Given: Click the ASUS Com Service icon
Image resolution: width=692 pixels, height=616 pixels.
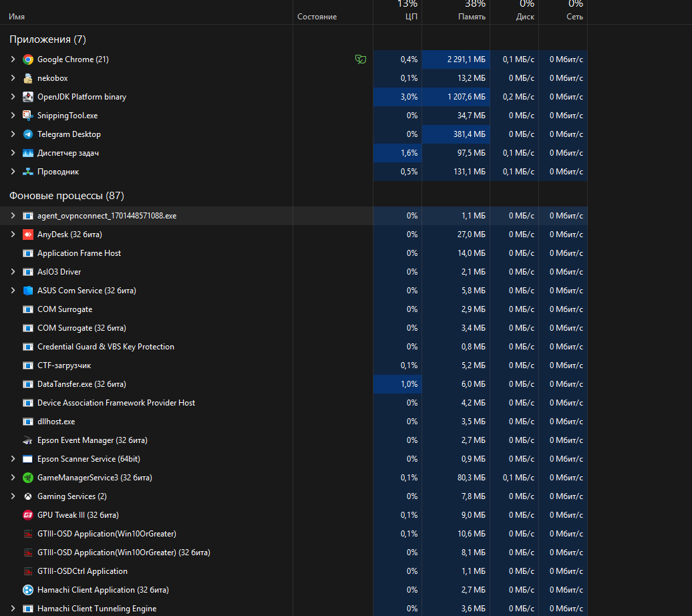Looking at the screenshot, I should tap(28, 291).
